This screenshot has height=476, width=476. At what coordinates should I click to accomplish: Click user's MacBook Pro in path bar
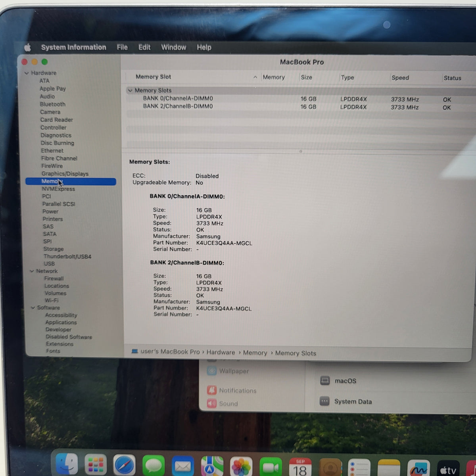point(170,351)
